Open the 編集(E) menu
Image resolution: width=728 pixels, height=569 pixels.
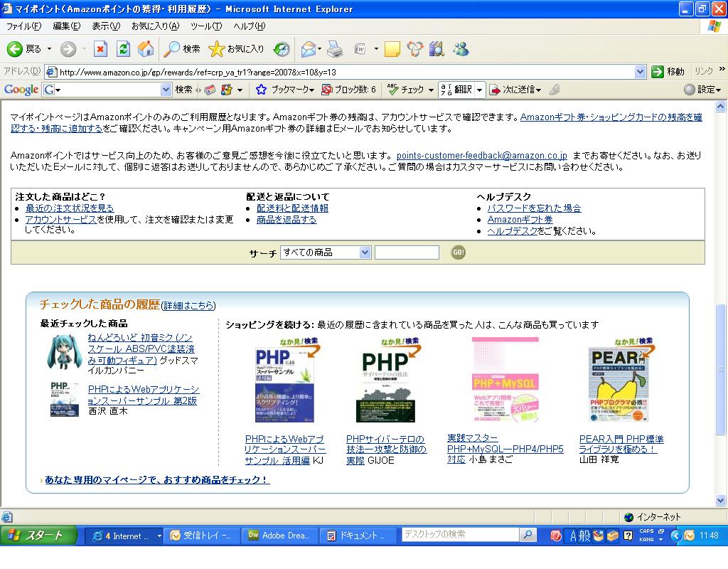(x=67, y=26)
